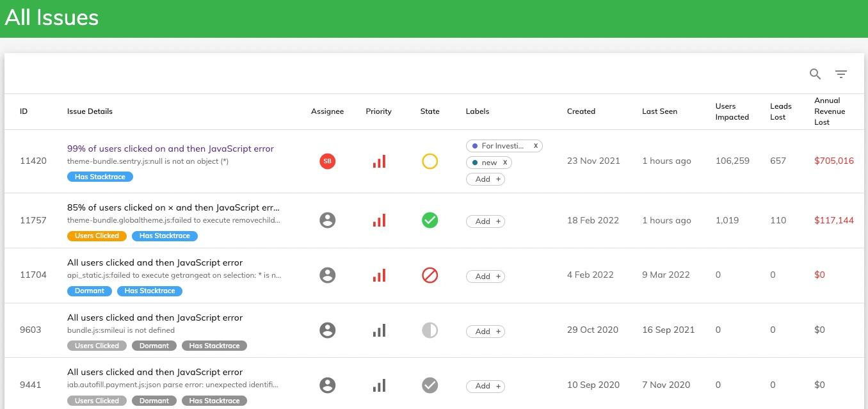Assign a user to issue 11704

pyautogui.click(x=327, y=275)
